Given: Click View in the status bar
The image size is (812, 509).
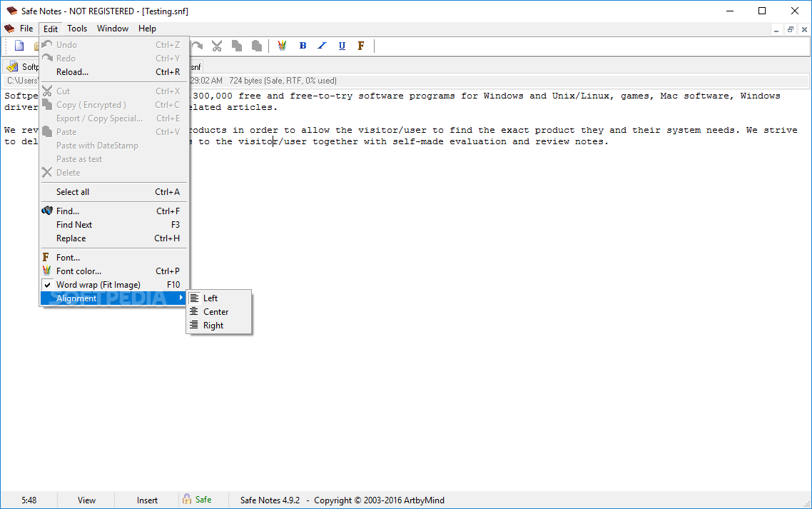Looking at the screenshot, I should [x=86, y=500].
